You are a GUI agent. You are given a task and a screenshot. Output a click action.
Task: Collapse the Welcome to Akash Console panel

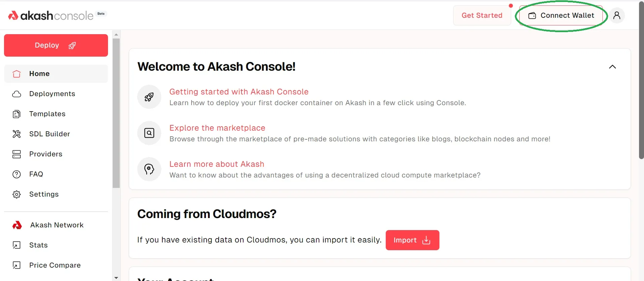click(612, 67)
